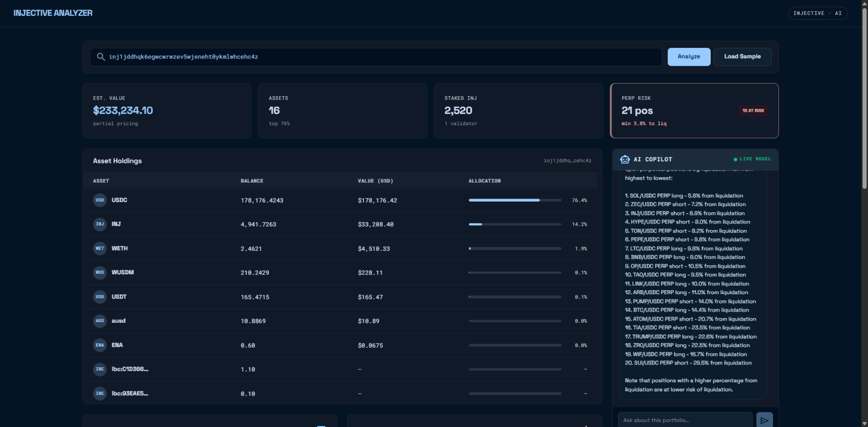868x427 pixels.
Task: Click the Analyze button
Action: [689, 56]
